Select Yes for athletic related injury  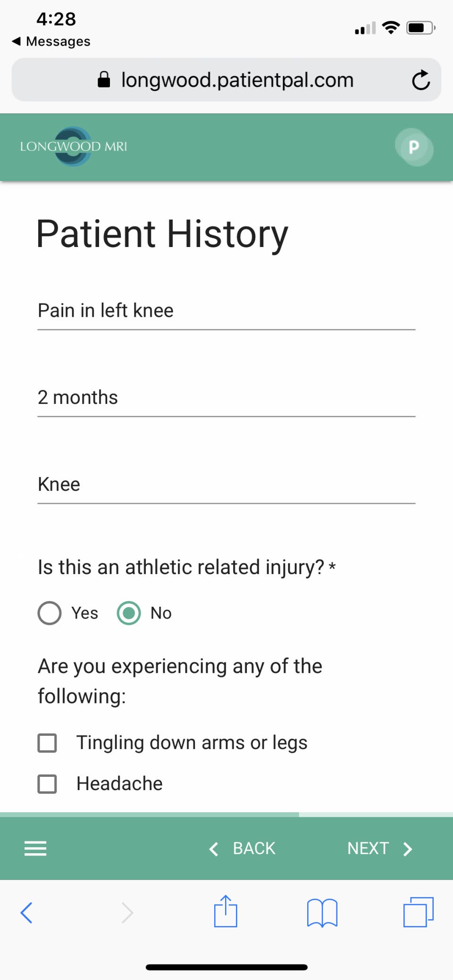tap(50, 613)
